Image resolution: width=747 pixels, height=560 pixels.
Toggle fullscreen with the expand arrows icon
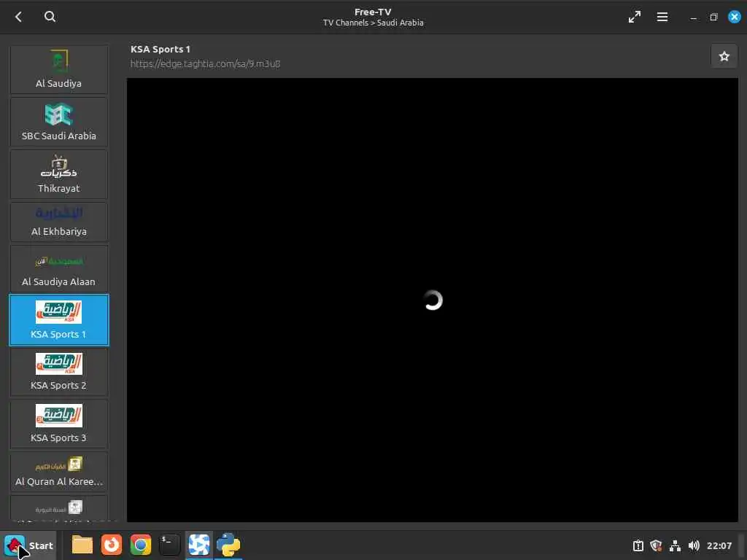pyautogui.click(x=634, y=17)
